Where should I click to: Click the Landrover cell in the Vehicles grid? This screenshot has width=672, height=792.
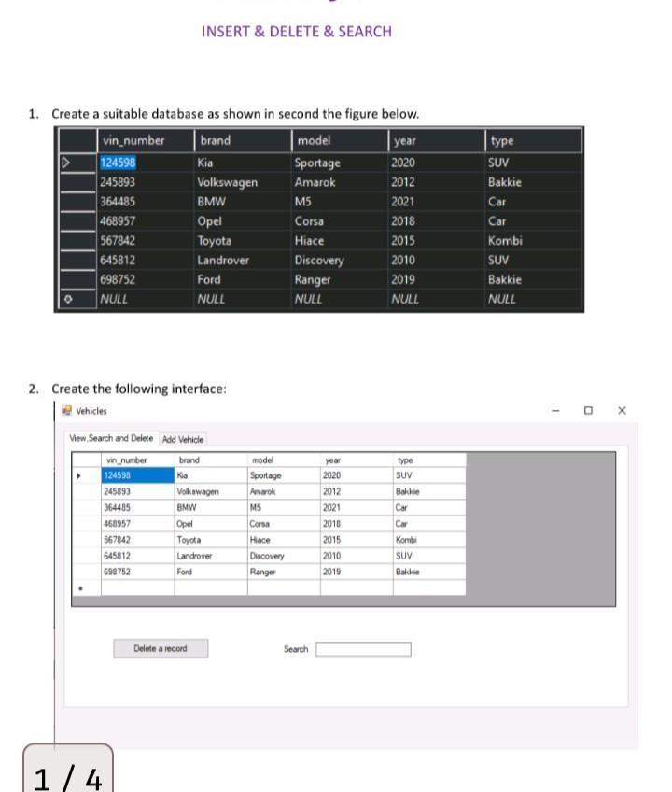pyautogui.click(x=211, y=556)
